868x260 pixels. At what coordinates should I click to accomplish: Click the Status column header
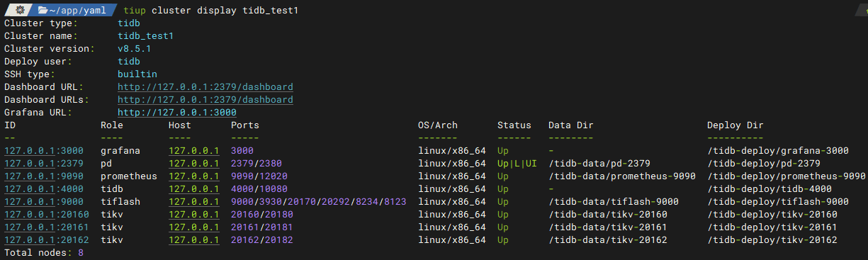click(514, 125)
